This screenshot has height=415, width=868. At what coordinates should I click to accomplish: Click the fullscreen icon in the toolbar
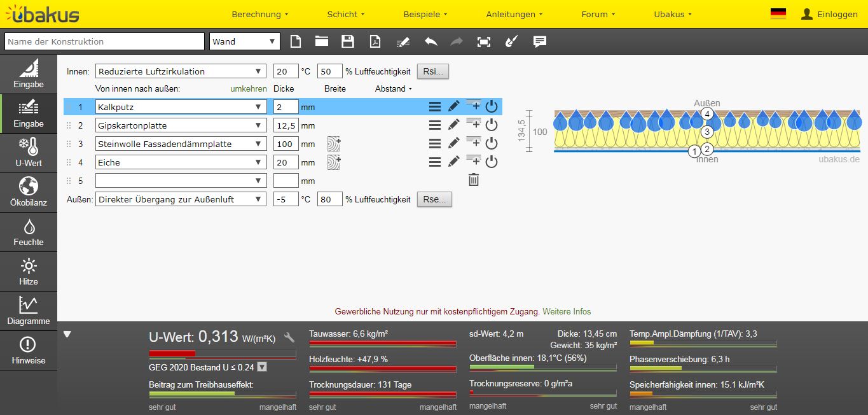tap(484, 41)
